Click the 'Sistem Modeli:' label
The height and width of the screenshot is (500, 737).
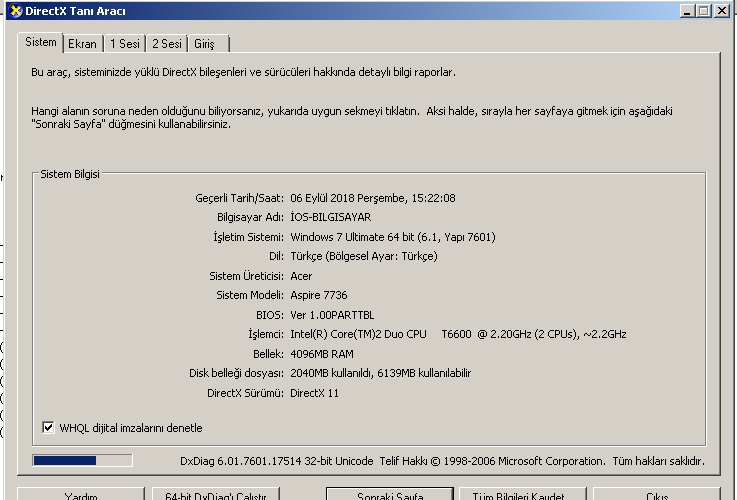point(250,296)
